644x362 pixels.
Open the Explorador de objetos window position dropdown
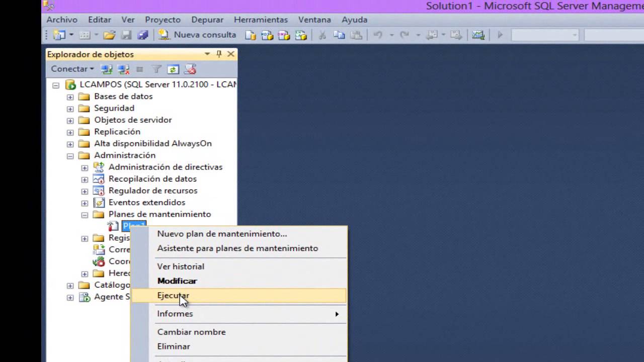pos(207,54)
